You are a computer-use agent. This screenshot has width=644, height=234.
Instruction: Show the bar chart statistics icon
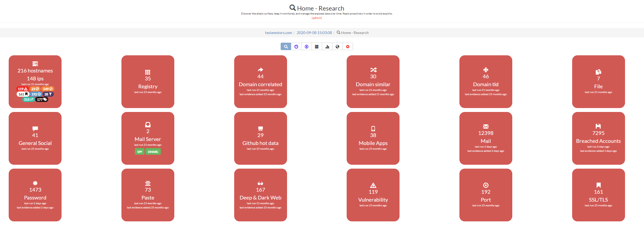(327, 47)
